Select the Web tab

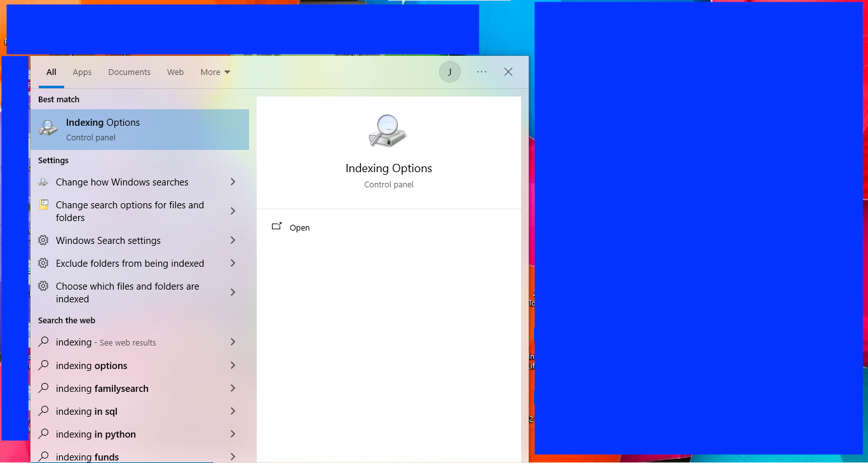tap(175, 72)
